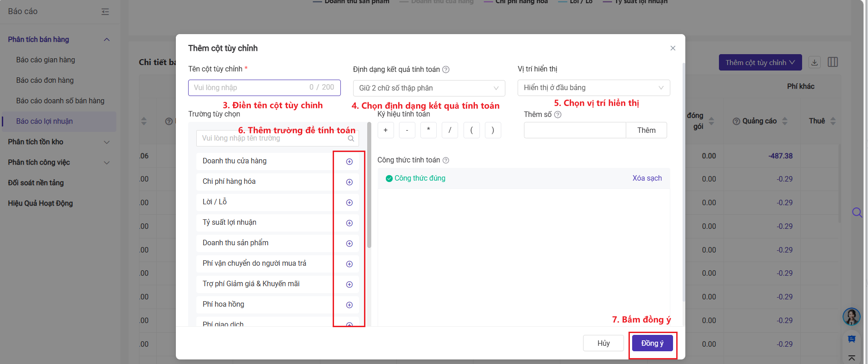Add Chi phí hàng hóa field with plus icon
Image resolution: width=868 pixels, height=364 pixels.
[x=349, y=182]
